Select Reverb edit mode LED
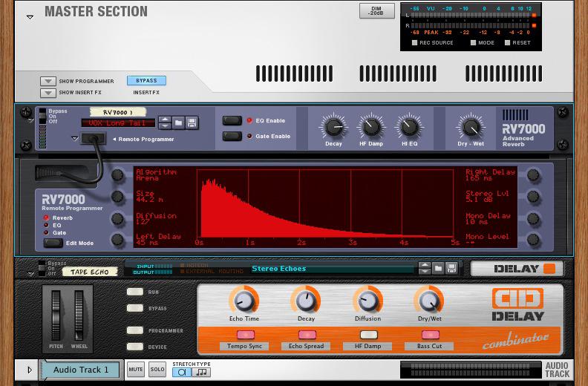The image size is (588, 386). (46, 217)
